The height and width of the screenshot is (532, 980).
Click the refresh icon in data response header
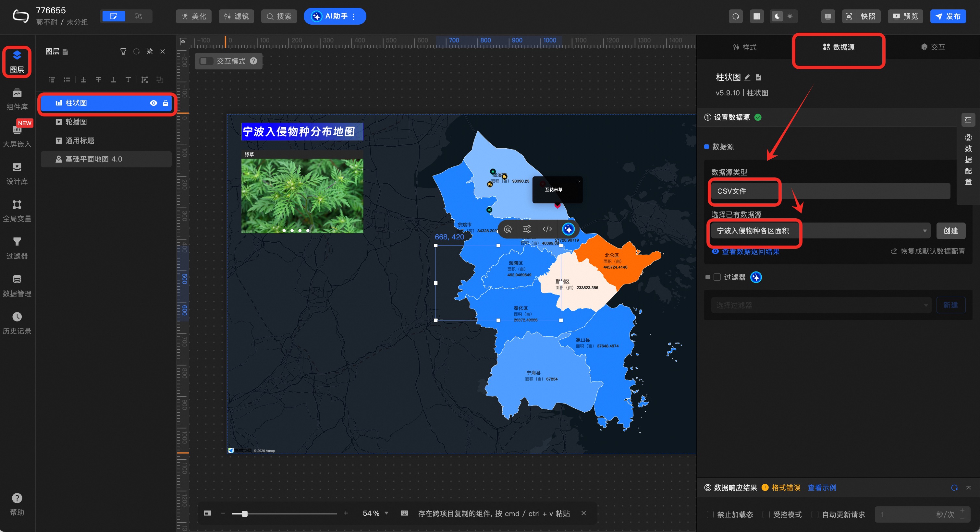[x=954, y=488]
